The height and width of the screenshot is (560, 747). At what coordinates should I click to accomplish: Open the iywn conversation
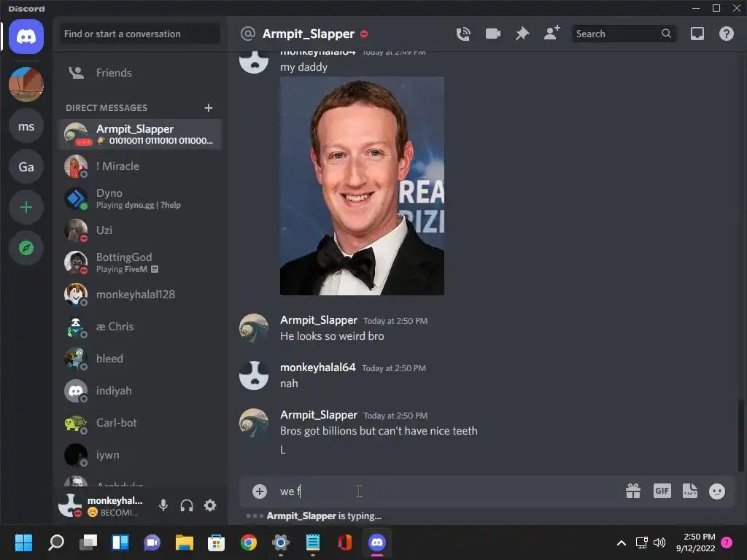(x=141, y=455)
